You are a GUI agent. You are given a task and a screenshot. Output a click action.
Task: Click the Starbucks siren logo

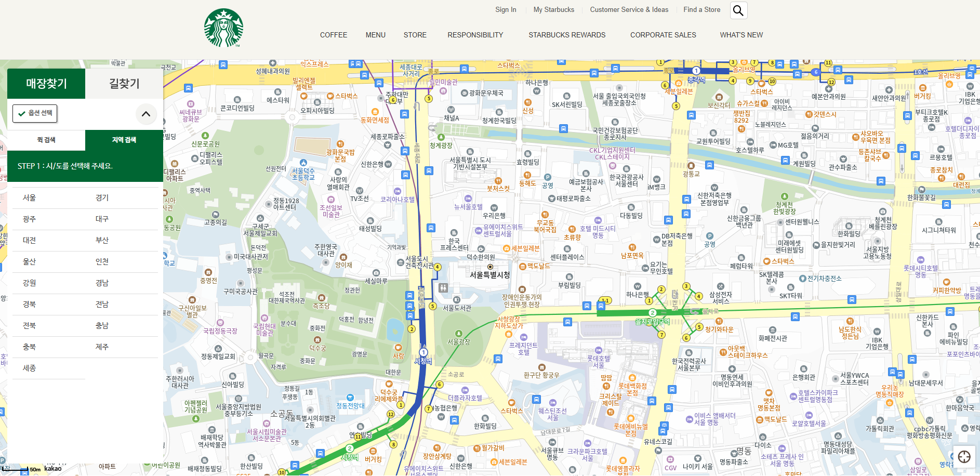pyautogui.click(x=223, y=28)
